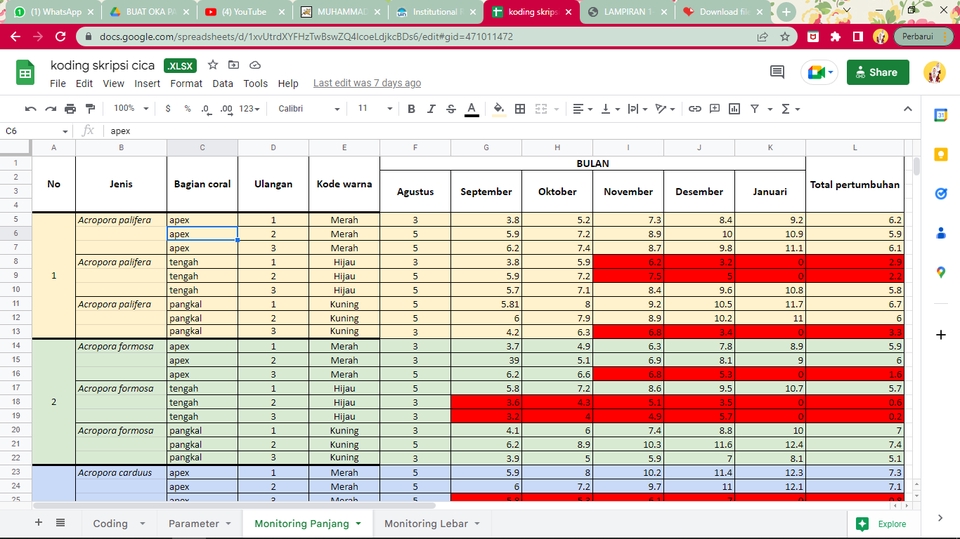The height and width of the screenshot is (539, 960).
Task: Open Google Keep side panel icon
Action: (x=941, y=154)
